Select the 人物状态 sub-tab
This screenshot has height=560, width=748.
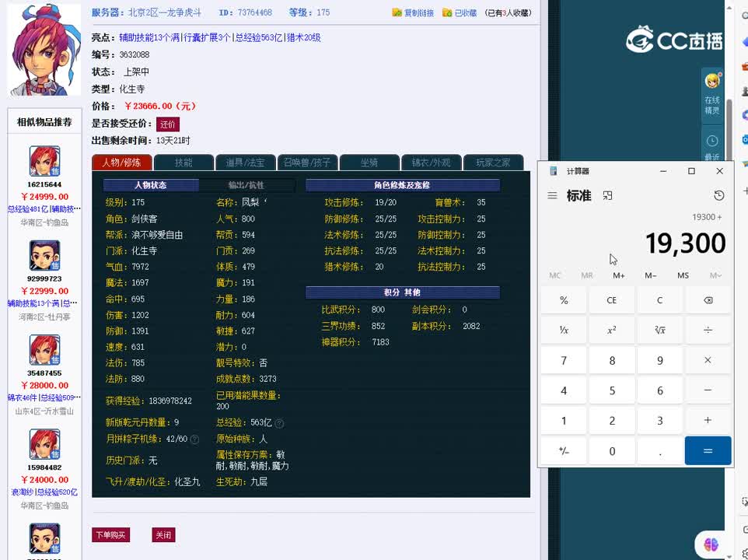tap(151, 185)
